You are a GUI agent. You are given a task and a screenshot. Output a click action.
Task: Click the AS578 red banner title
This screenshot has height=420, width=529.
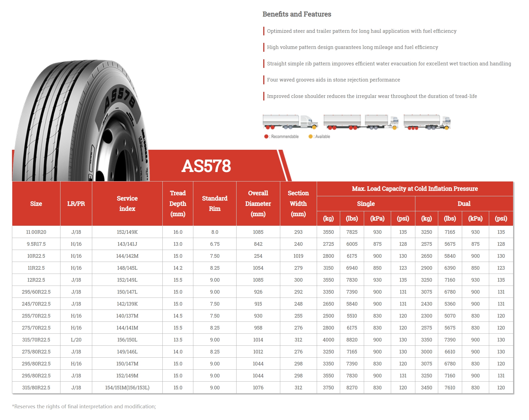click(206, 166)
